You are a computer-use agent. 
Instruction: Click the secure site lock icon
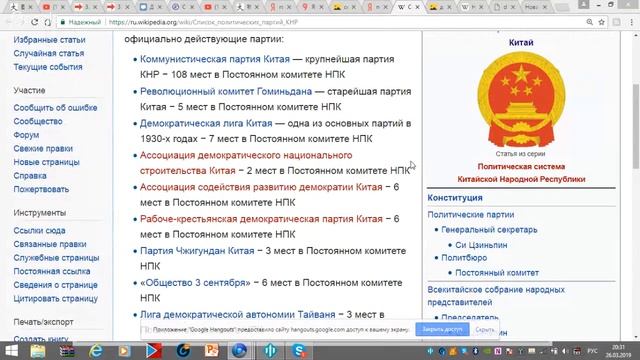coord(62,22)
